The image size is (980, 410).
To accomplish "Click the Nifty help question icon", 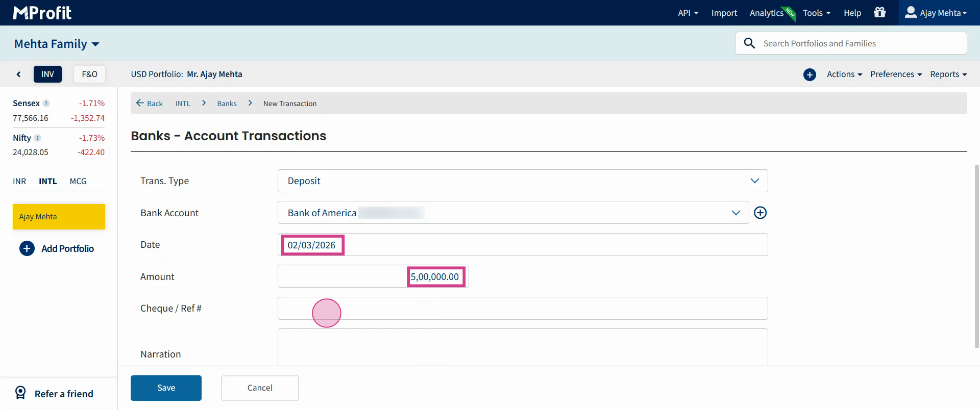I will pos(38,138).
